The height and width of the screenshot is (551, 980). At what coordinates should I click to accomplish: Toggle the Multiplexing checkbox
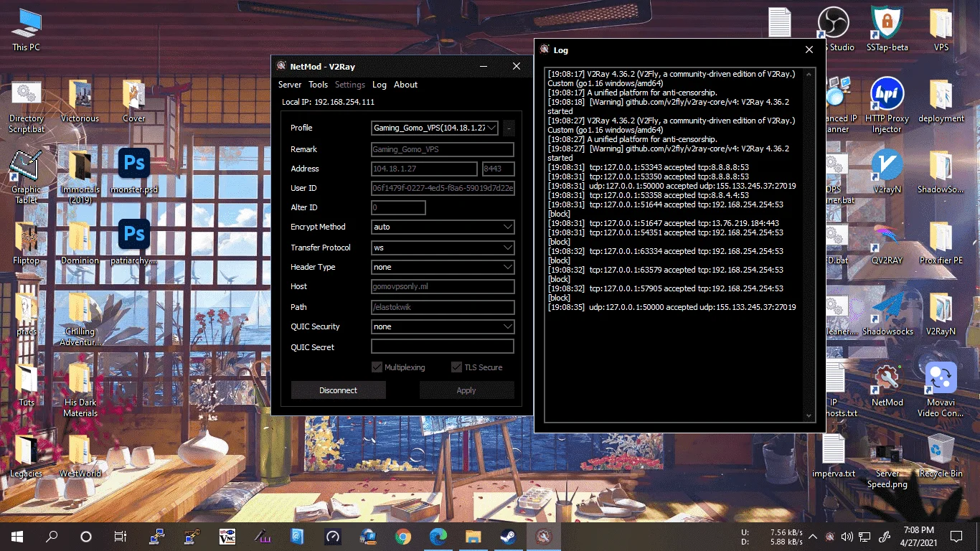pos(377,367)
